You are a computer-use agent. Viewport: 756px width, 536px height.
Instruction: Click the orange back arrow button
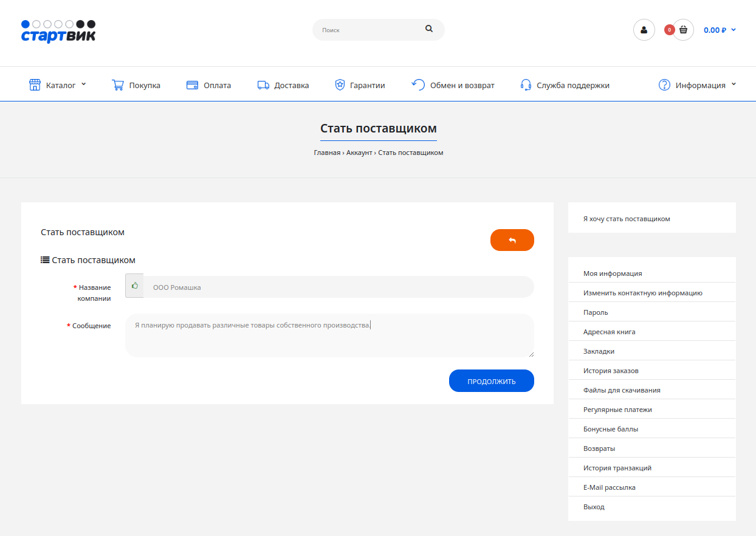512,240
